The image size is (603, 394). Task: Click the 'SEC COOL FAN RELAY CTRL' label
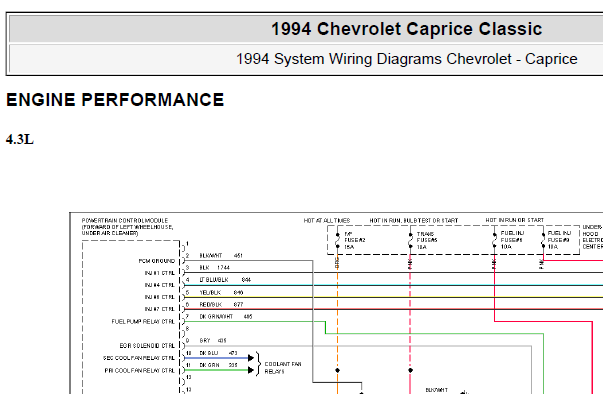pos(139,358)
